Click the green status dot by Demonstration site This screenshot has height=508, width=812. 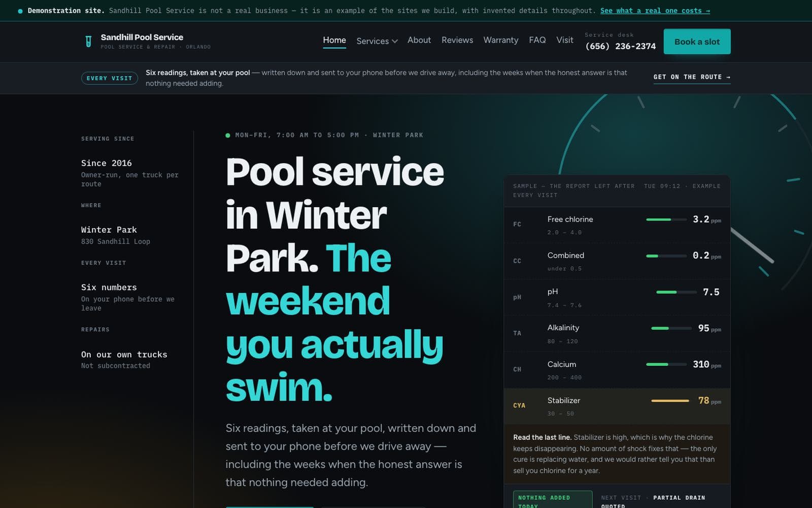(x=20, y=11)
